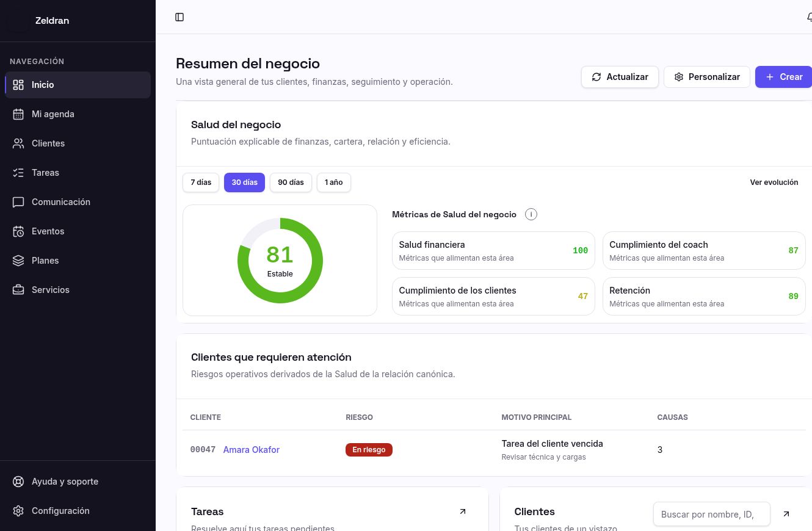The width and height of the screenshot is (812, 531).
Task: Open the notifications bell icon
Action: click(x=808, y=17)
